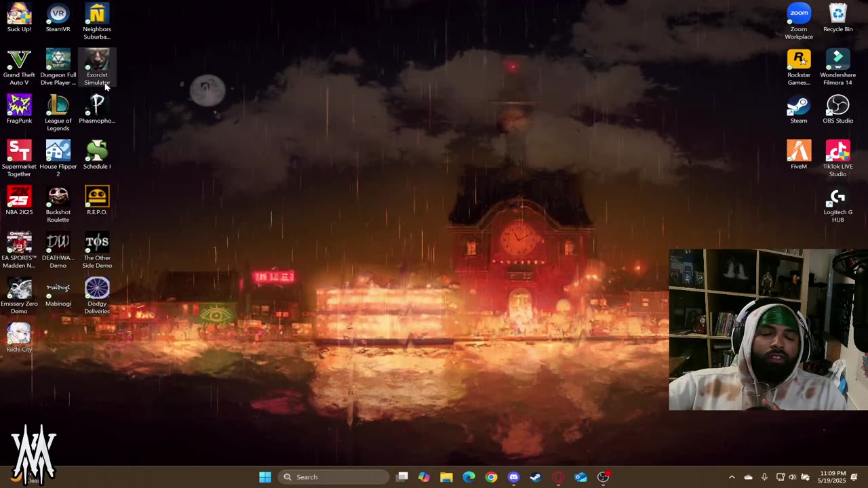Select the House Flipper 2 icon

tap(58, 159)
